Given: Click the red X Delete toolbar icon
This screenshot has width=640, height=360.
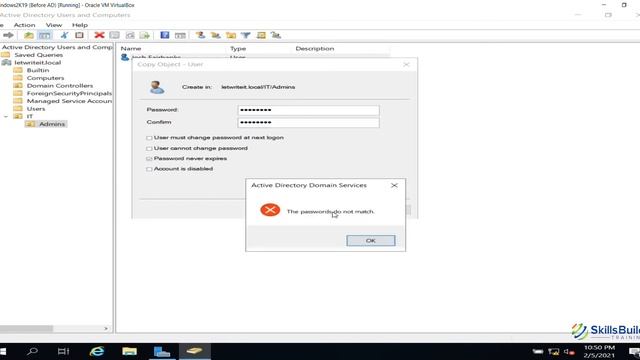Looking at the screenshot, I should (x=99, y=36).
